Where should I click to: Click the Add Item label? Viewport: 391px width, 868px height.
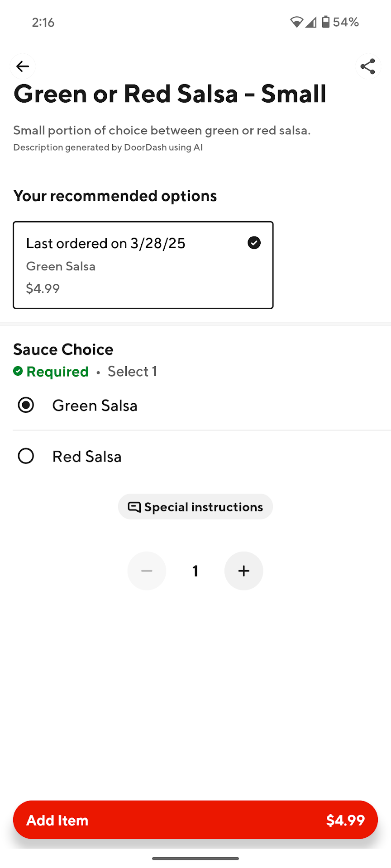point(57,820)
